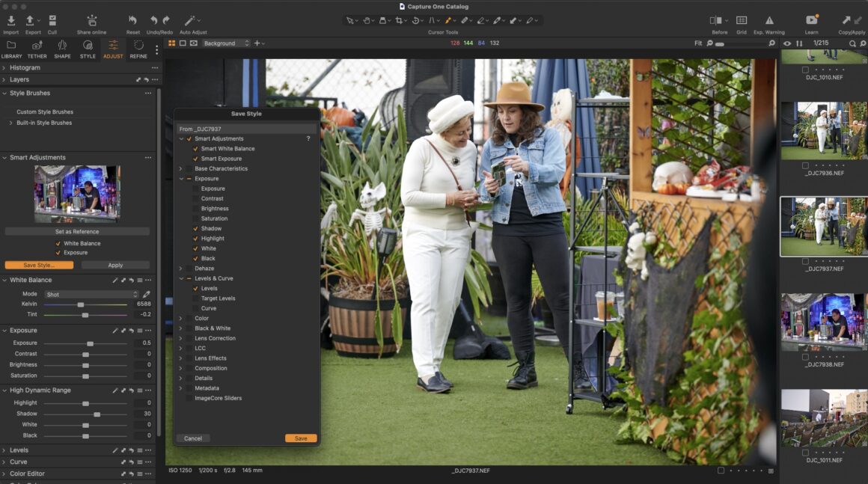Click the Apply button in Smart Adjustments
Image resolution: width=868 pixels, height=484 pixels.
(115, 266)
